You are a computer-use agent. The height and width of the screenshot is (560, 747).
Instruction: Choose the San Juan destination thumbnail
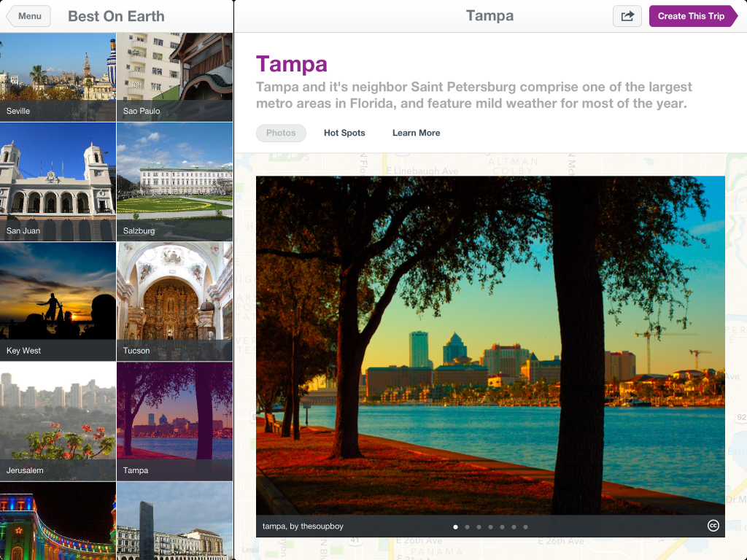coord(58,182)
